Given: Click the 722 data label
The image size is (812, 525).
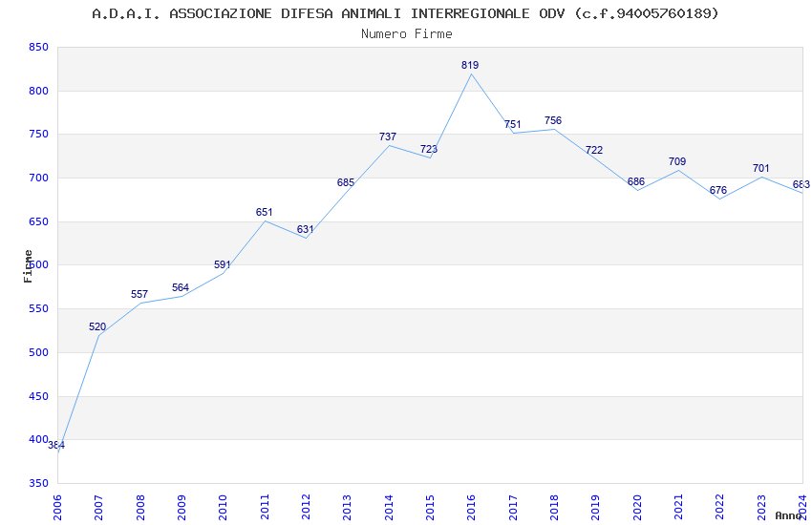Looking at the screenshot, I should click(x=594, y=150).
